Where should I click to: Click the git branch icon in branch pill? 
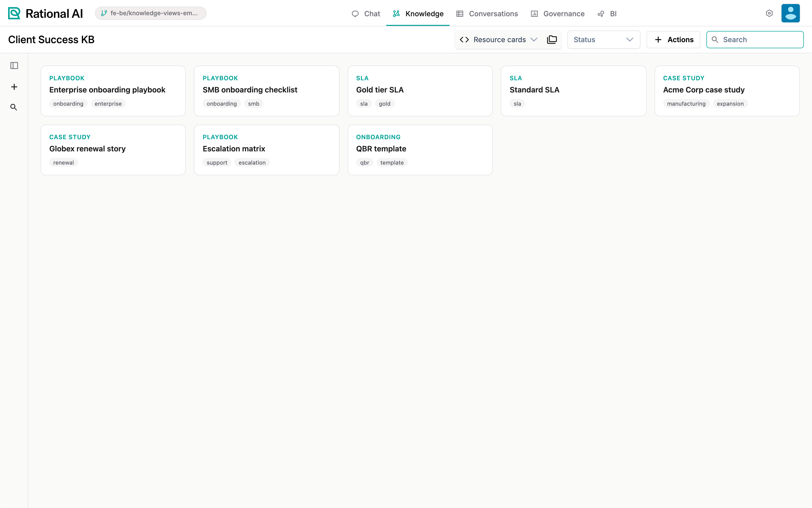point(104,13)
